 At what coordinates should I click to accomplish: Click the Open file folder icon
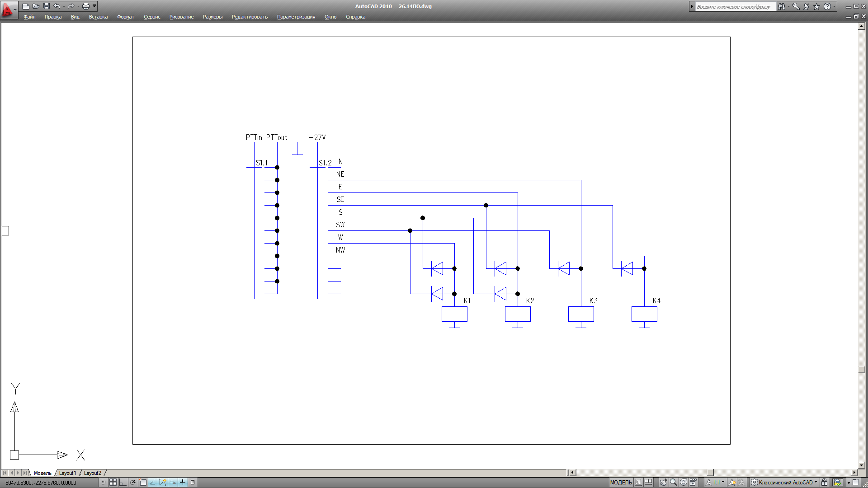pos(36,6)
